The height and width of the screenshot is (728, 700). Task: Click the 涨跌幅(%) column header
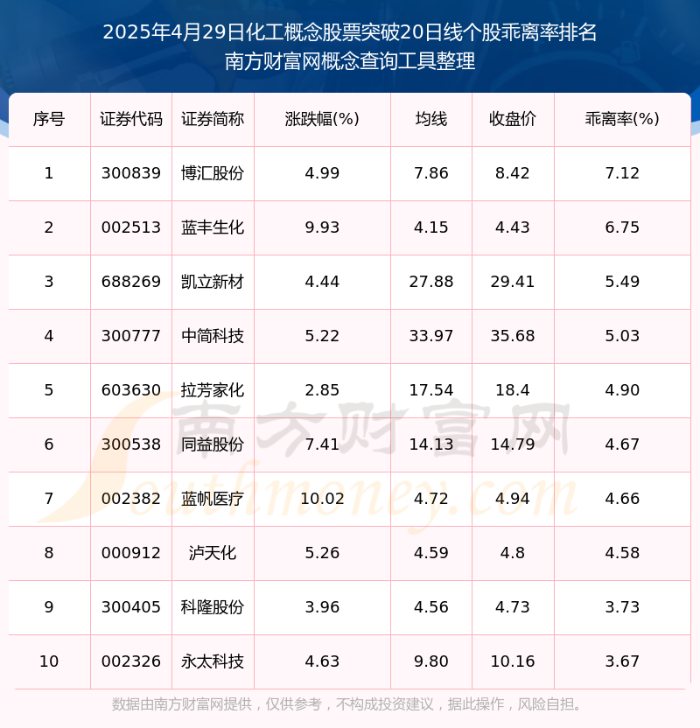tap(322, 119)
